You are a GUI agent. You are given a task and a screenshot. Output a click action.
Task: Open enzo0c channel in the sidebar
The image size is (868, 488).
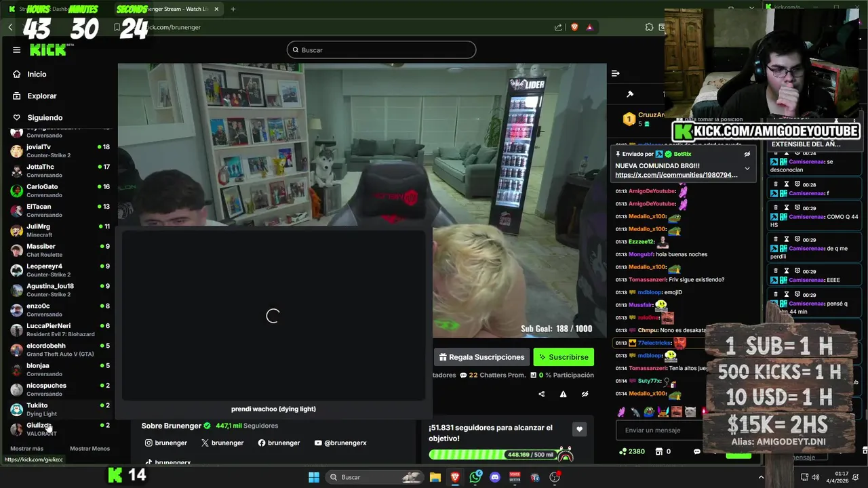tap(60, 310)
